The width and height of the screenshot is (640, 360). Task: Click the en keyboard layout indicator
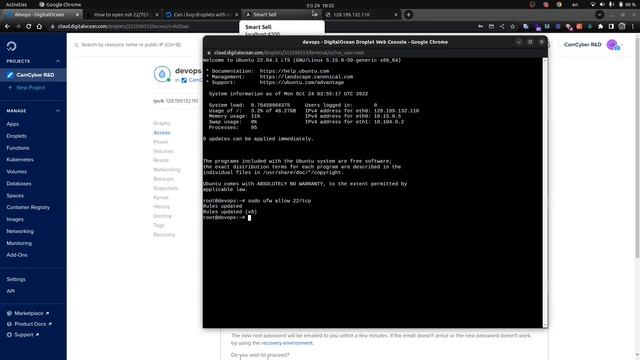(x=575, y=4)
